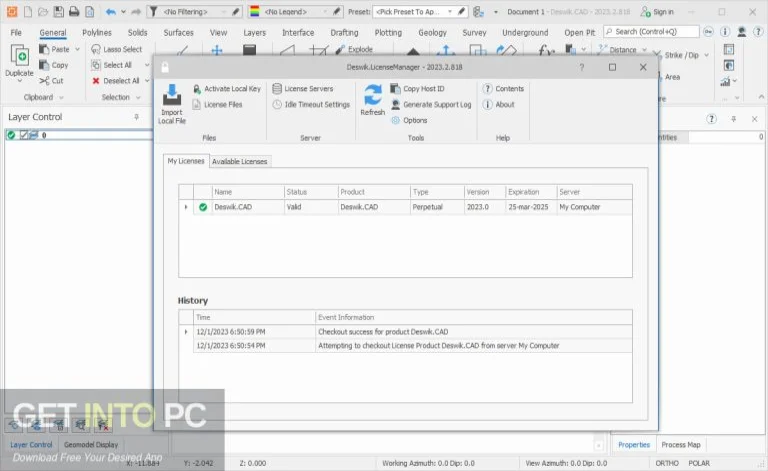Click the Undo arrow in title bar

pyautogui.click(x=111, y=11)
